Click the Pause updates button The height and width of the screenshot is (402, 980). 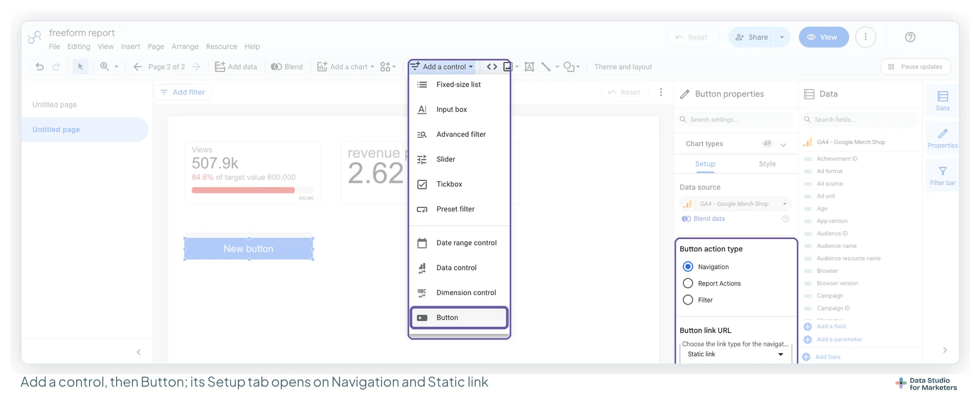(915, 67)
